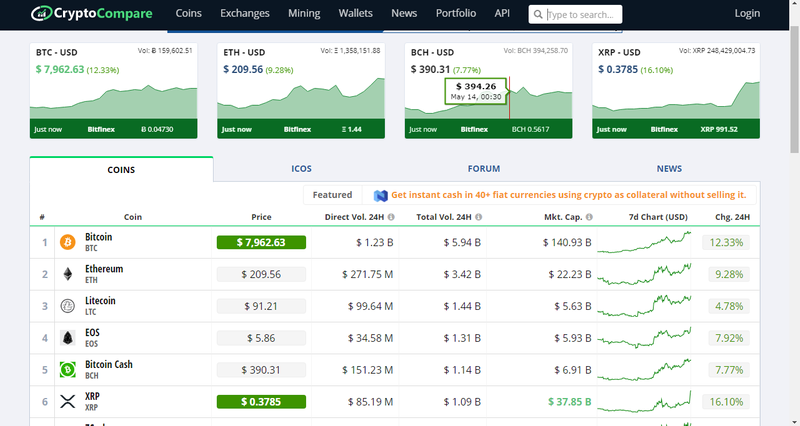Click the Ethereum coin icon
This screenshot has height=426, width=800.
point(67,274)
